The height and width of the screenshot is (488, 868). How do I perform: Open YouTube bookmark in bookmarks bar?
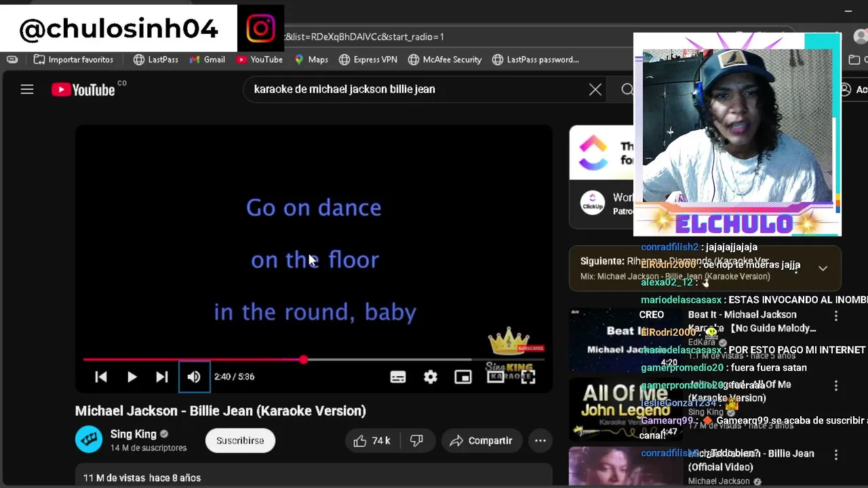[260, 60]
